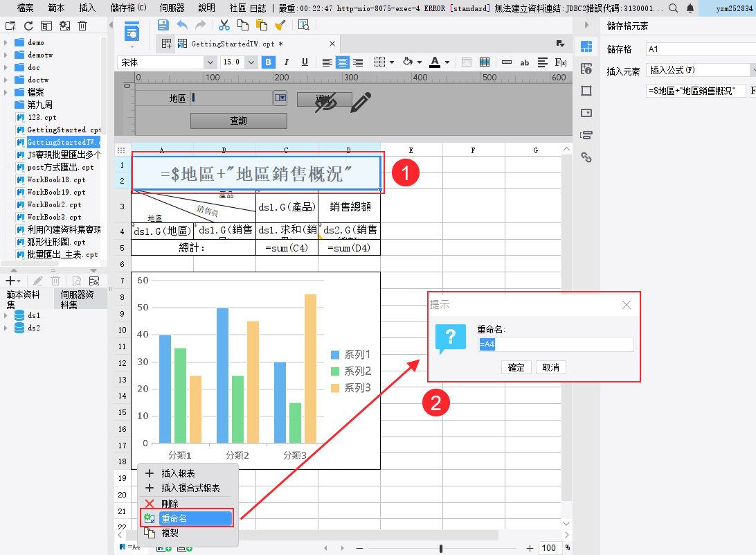The image size is (756, 555).
Task: Expand the demo folder
Action: [x=6, y=42]
